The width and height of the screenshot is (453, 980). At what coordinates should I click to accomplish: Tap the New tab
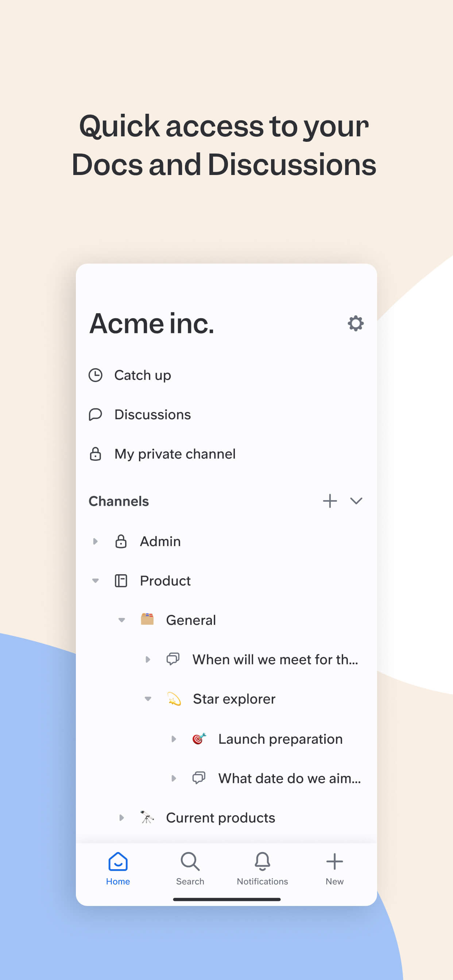(x=334, y=868)
